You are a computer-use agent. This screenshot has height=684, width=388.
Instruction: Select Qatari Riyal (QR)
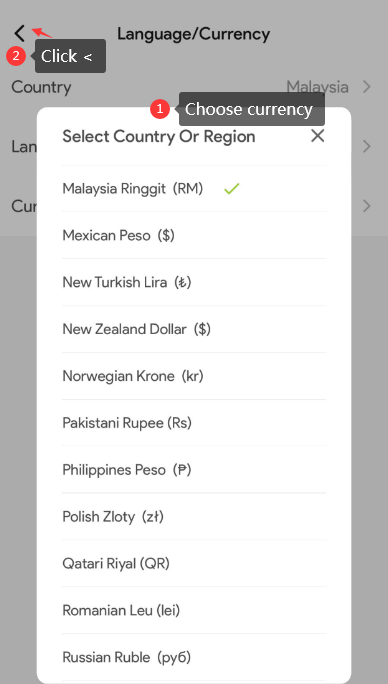pyautogui.click(x=194, y=564)
